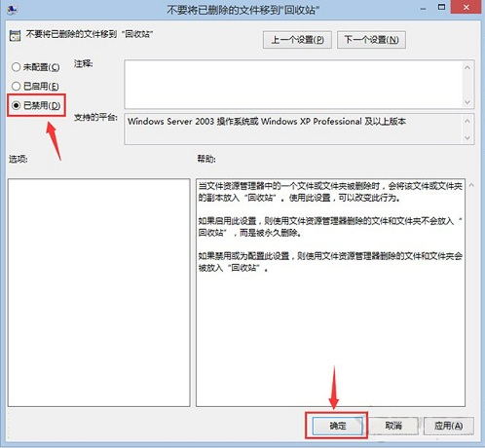Viewport: 485px width, 448px height.
Task: Click the up arrow of the 帮助 help scrollbar
Action: (x=471, y=185)
